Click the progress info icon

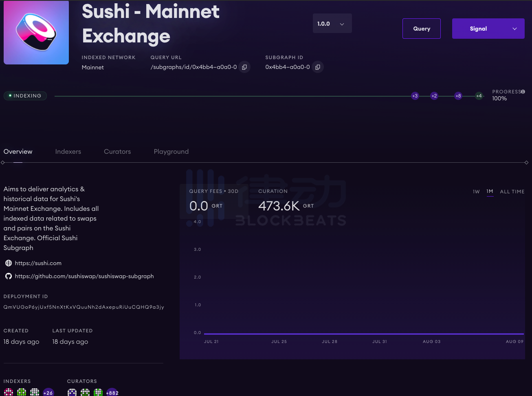(523, 92)
